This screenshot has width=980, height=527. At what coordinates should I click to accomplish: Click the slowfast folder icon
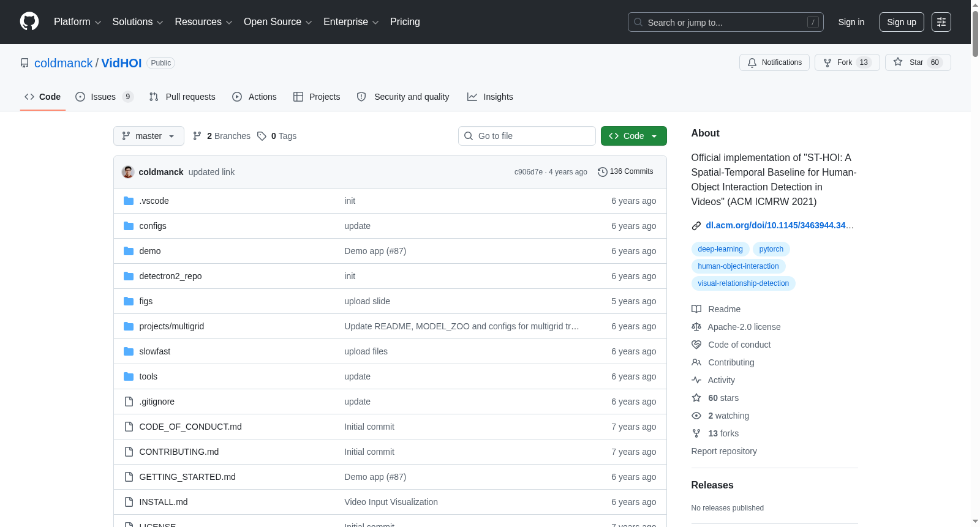129,351
